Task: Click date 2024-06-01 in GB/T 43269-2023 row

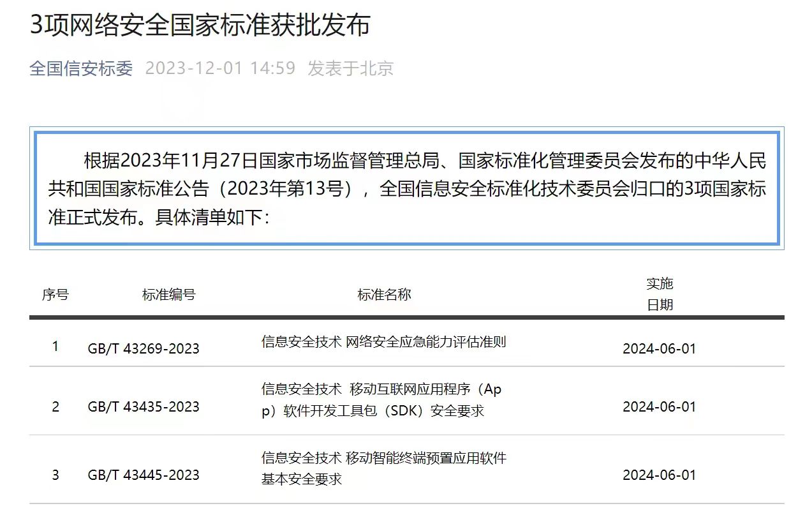Action: [660, 349]
